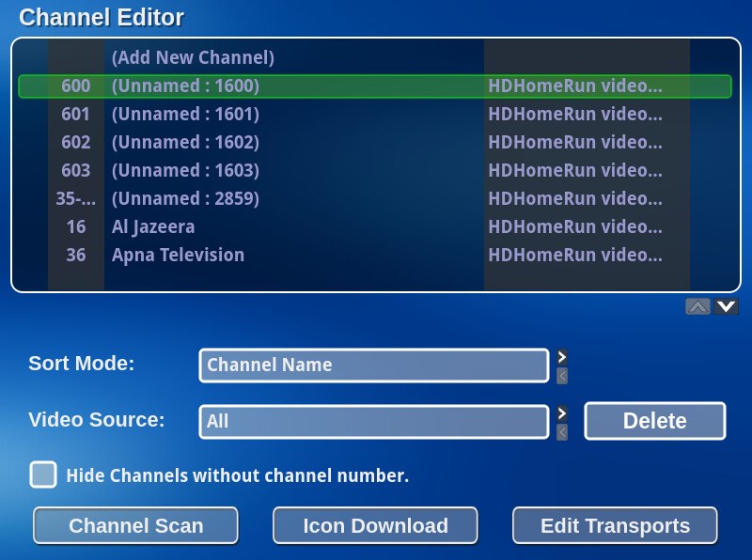Viewport: 752px width, 560px height.
Task: Delete channels with the Delete button
Action: tap(655, 421)
